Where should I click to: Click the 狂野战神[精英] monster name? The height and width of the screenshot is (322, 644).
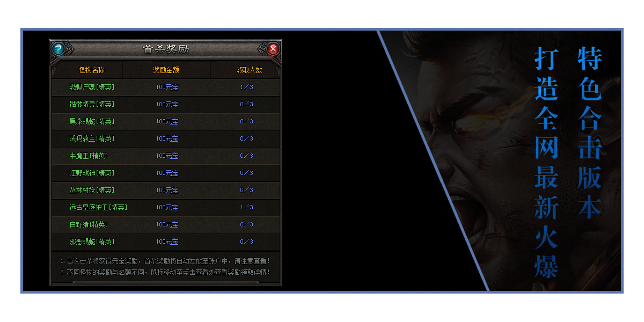coord(92,173)
